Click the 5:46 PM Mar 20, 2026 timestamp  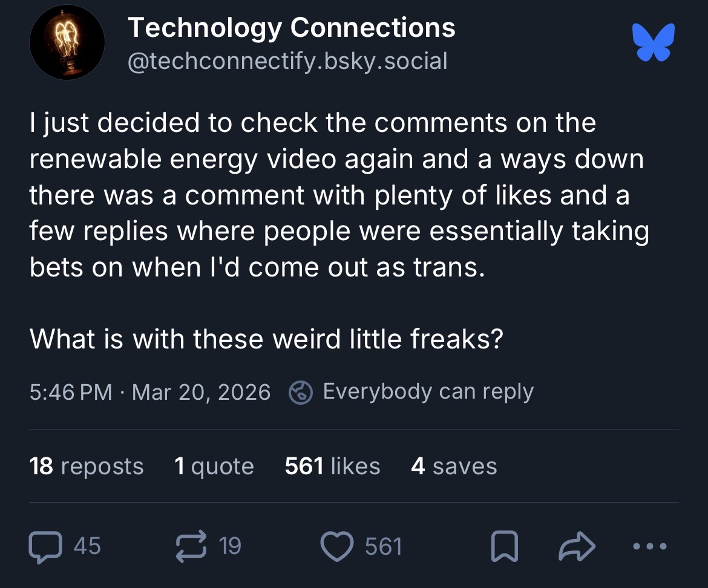tap(150, 392)
